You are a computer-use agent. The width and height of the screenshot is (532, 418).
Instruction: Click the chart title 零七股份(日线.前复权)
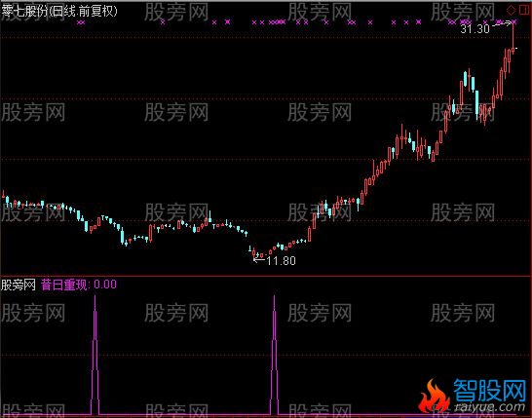59,11
